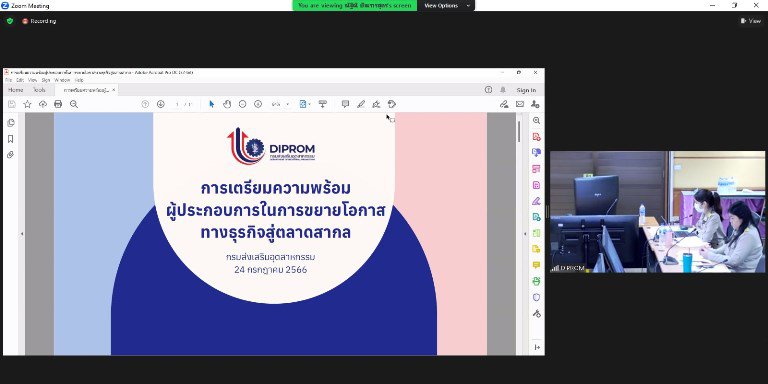Open File menu in Acrobat
The width and height of the screenshot is (768, 384).
(8, 80)
